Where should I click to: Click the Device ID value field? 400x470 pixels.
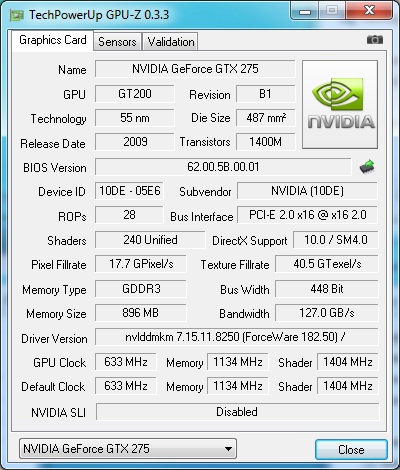129,191
